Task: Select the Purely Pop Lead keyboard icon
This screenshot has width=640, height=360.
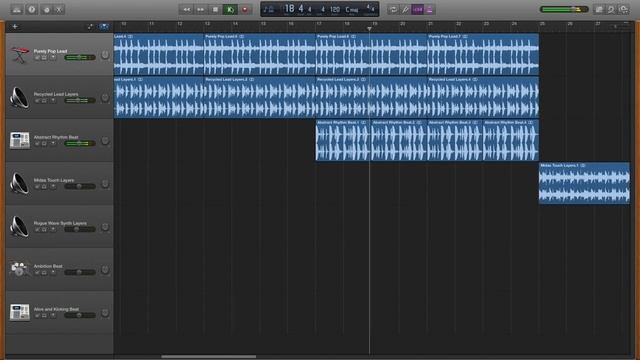Action: point(20,55)
